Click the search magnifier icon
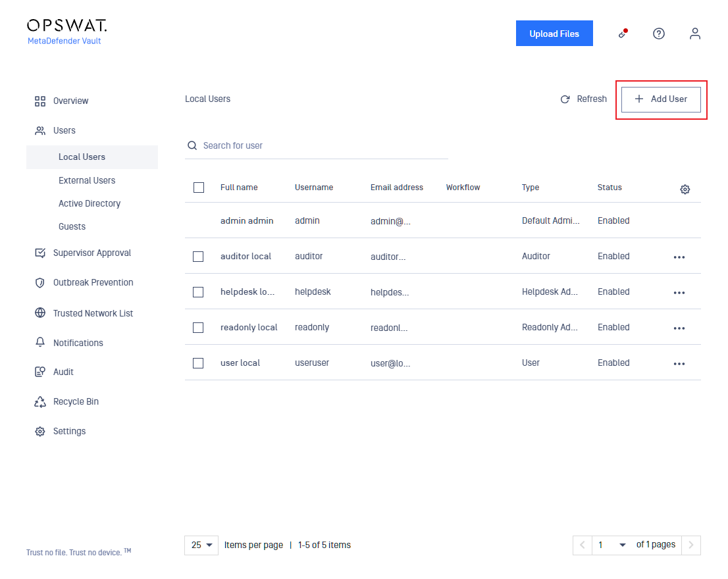The width and height of the screenshot is (728, 579). [x=192, y=145]
